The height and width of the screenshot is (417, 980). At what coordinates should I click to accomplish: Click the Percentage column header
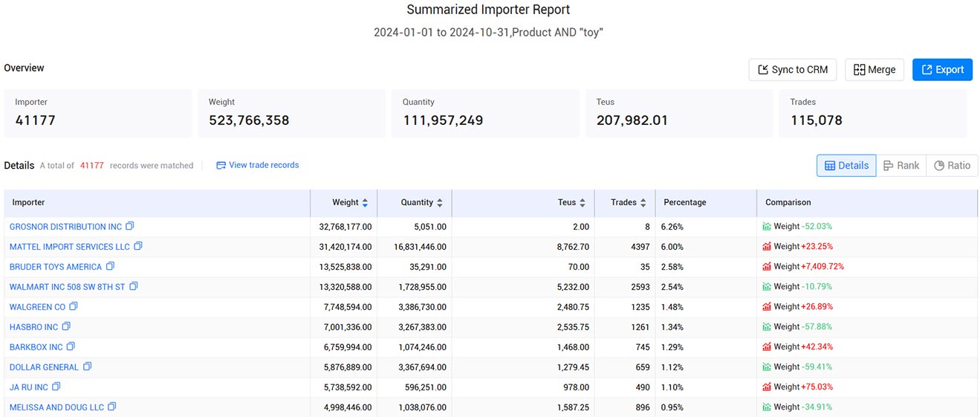point(706,202)
